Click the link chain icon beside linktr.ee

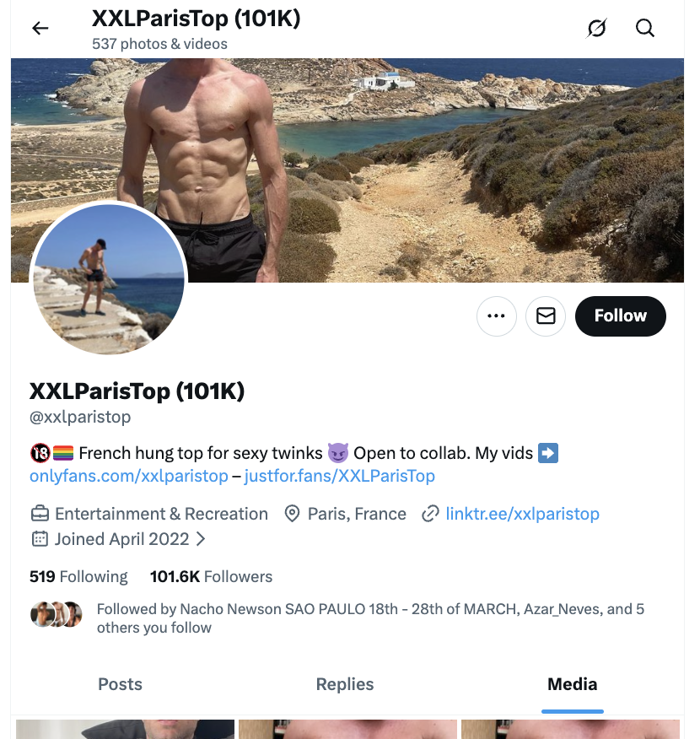431,514
